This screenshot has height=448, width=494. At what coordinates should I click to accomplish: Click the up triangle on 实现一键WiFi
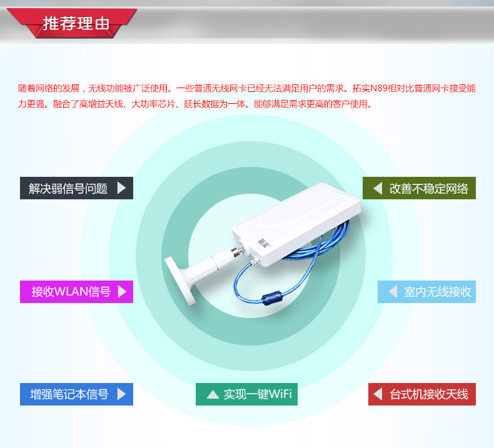coord(213,394)
